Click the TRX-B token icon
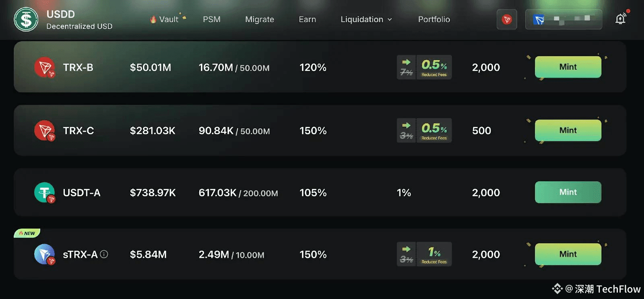 [x=44, y=67]
